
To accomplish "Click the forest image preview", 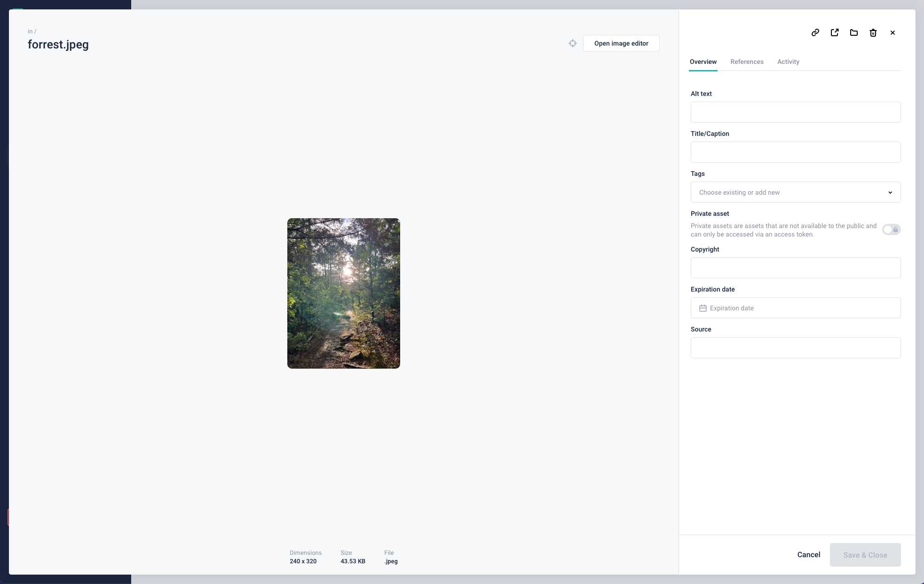I will [344, 293].
